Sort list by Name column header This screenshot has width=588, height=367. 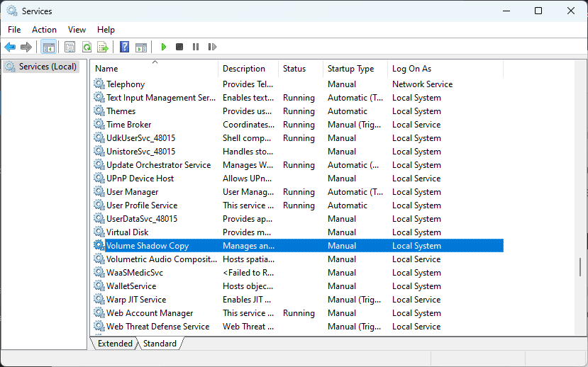click(154, 69)
